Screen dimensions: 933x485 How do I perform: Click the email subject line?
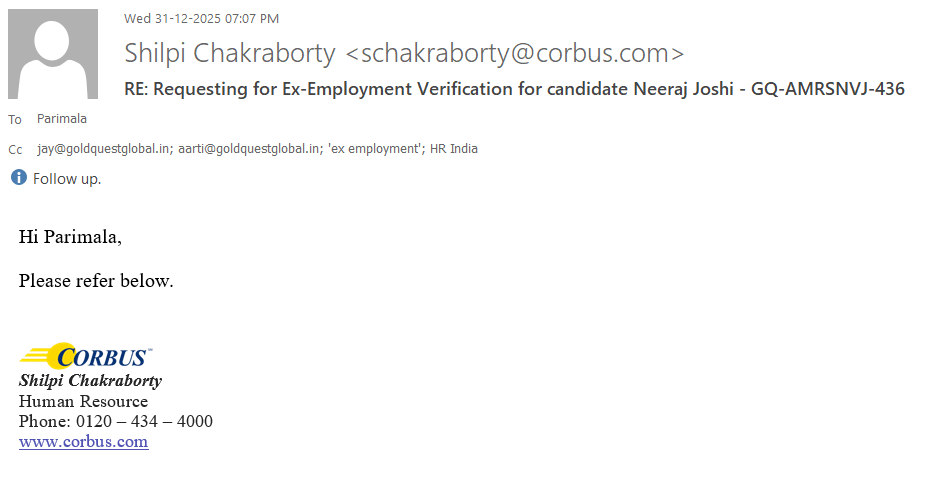514,89
